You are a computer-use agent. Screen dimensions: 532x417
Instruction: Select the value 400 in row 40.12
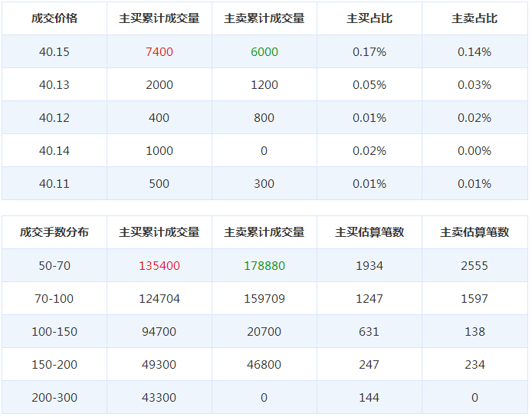[x=159, y=118]
